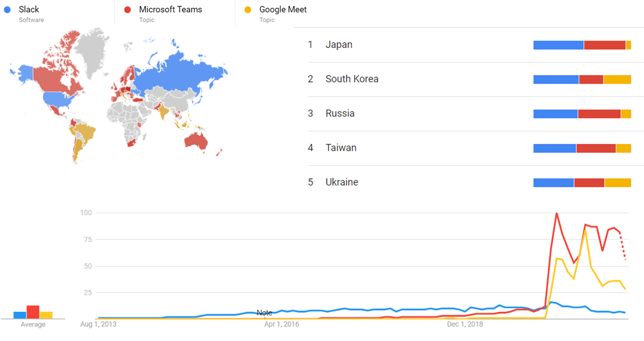Click Brazil on the world map
644x341 pixels.
pyautogui.click(x=84, y=133)
